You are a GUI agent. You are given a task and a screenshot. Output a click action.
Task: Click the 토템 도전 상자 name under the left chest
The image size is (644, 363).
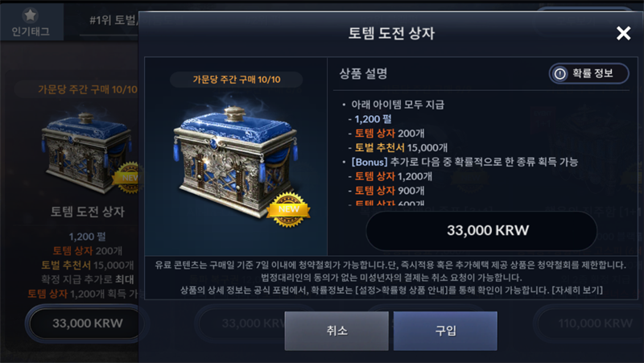(x=87, y=212)
